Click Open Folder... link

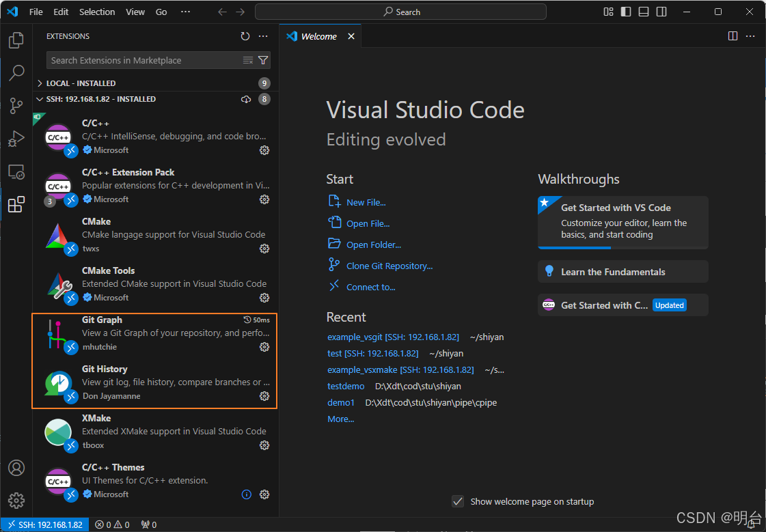374,244
